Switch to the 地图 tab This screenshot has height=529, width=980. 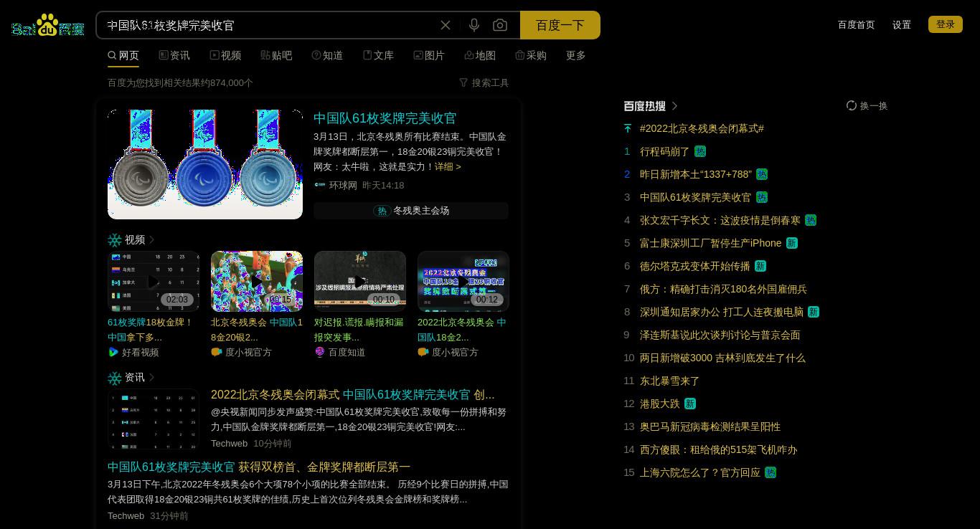tap(480, 55)
